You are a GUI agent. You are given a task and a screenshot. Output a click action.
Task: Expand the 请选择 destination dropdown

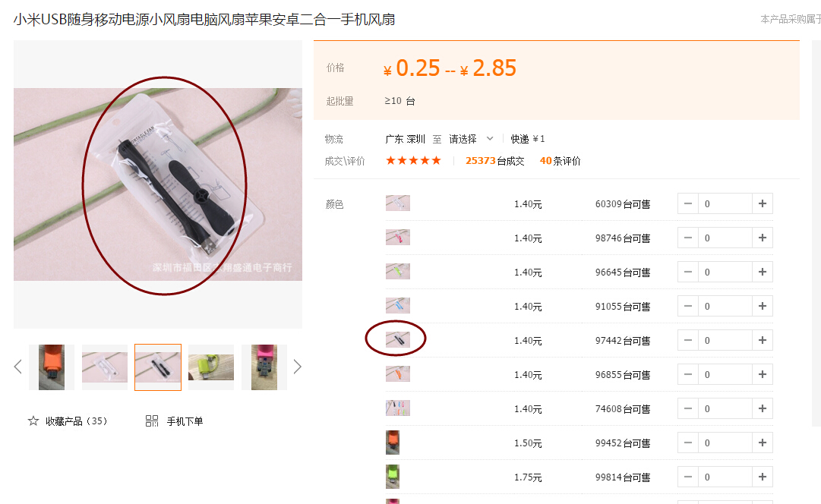pos(463,139)
